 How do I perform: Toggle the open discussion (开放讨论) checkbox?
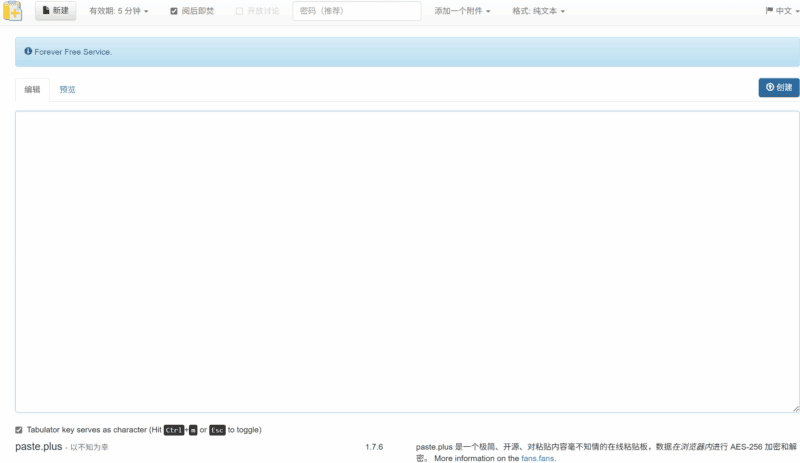coord(239,11)
